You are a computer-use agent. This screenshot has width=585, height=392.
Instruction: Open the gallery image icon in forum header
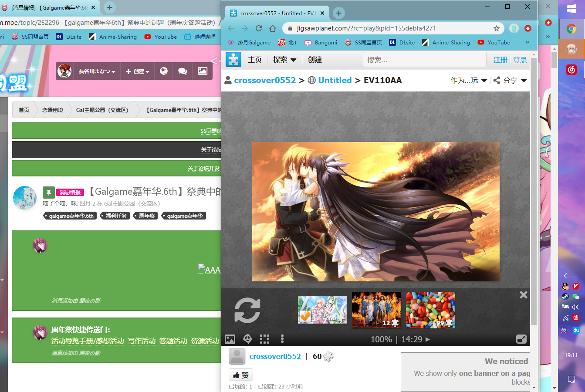pyautogui.click(x=203, y=71)
